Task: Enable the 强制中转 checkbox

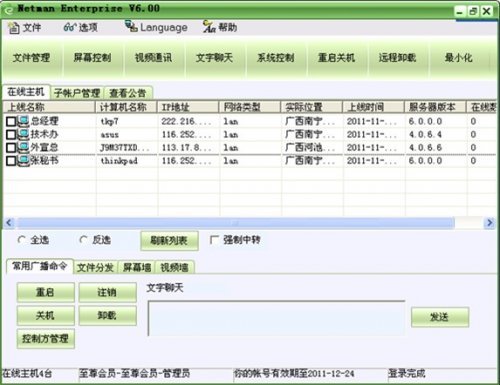Action: click(214, 240)
